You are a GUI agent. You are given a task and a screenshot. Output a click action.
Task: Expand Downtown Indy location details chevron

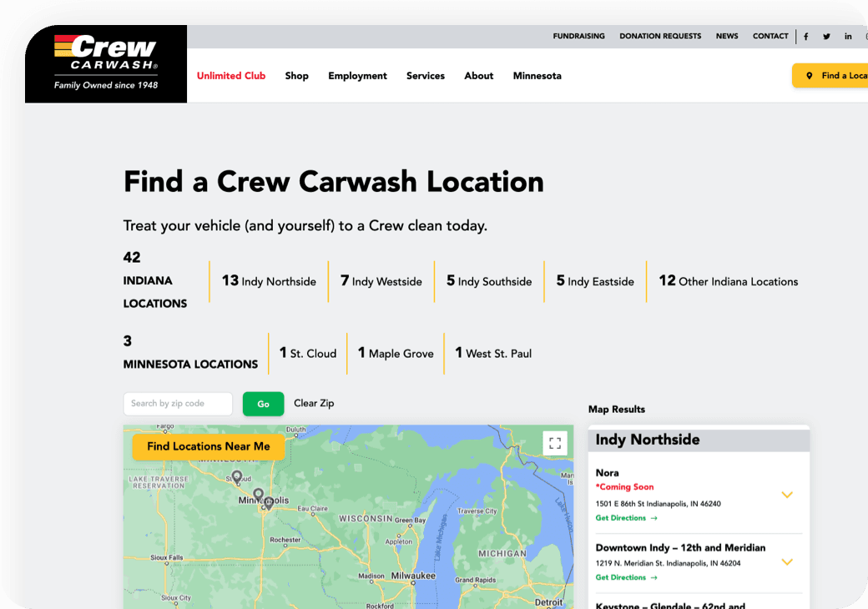[x=787, y=562]
